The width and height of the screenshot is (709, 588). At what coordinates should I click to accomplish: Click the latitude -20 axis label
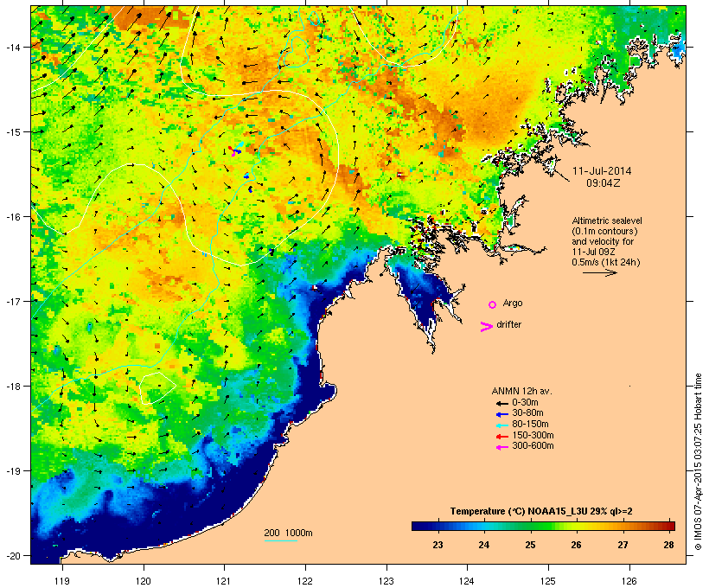coord(13,555)
